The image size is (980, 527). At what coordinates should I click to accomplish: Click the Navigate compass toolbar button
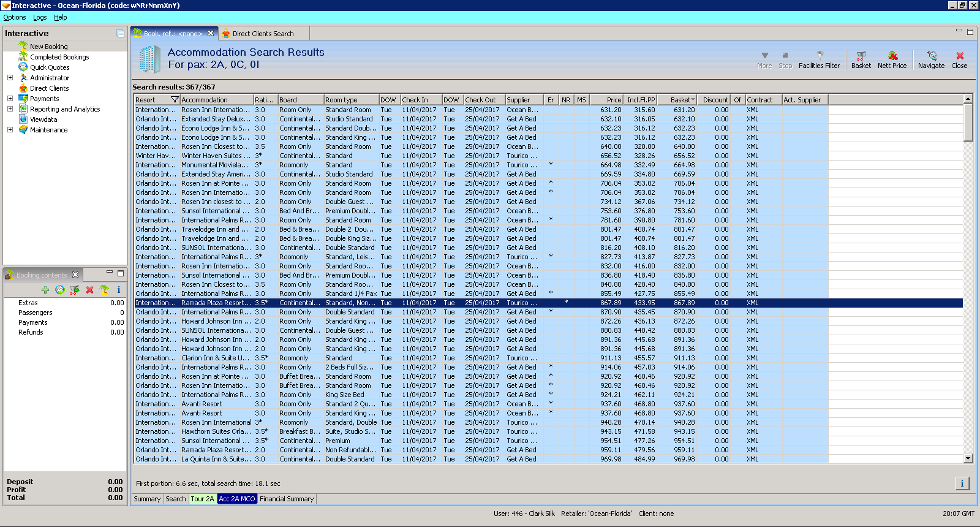[x=931, y=60]
